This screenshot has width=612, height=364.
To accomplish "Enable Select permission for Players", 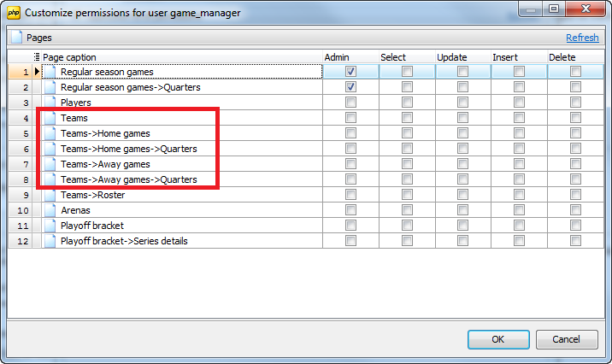I will pos(407,103).
